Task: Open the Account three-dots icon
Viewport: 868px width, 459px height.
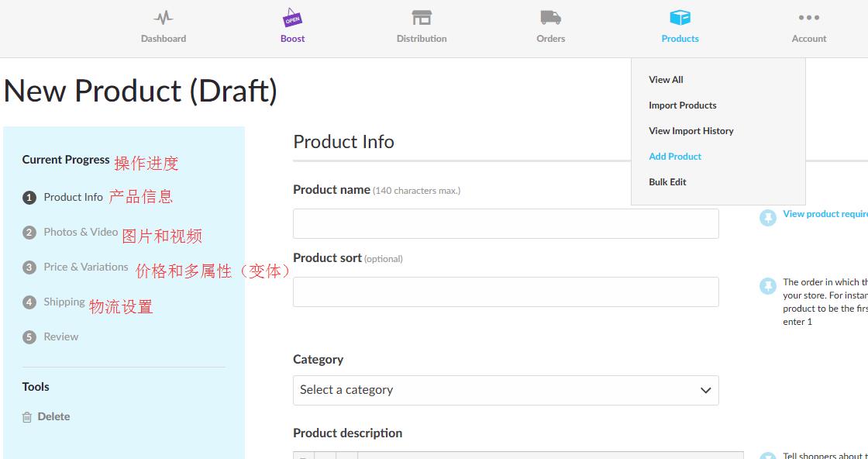Action: point(808,17)
